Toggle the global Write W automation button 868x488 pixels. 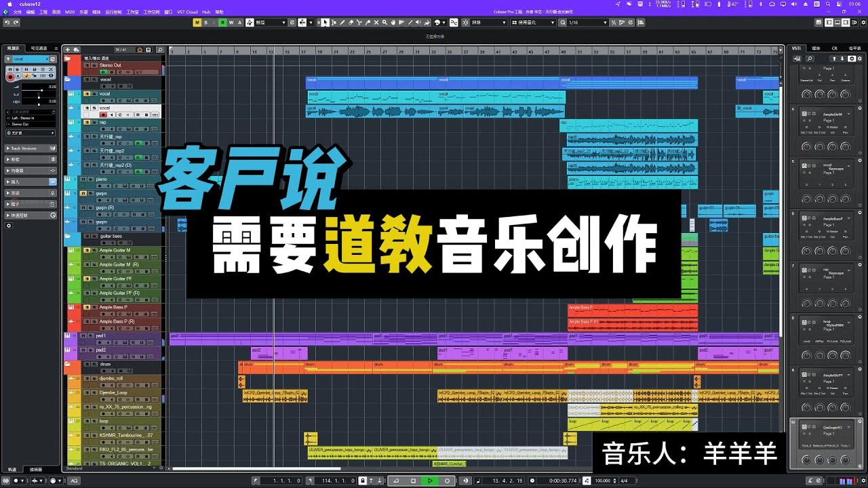[x=231, y=22]
